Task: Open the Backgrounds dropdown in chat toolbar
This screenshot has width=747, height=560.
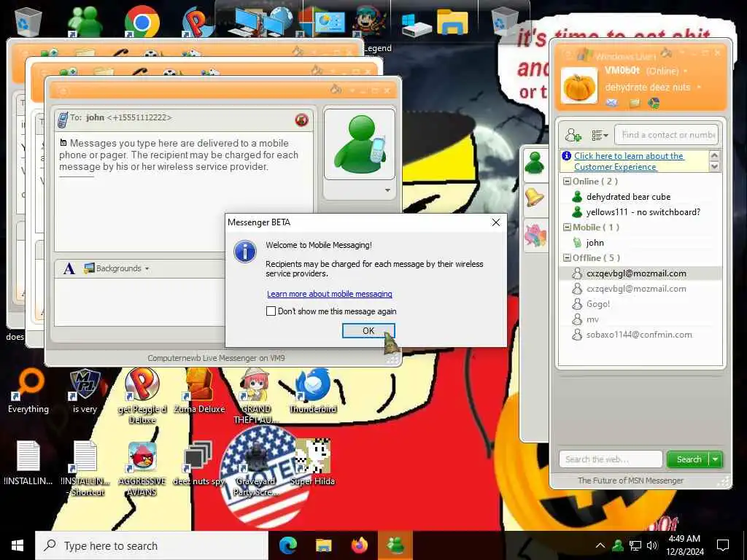Action: [x=116, y=268]
